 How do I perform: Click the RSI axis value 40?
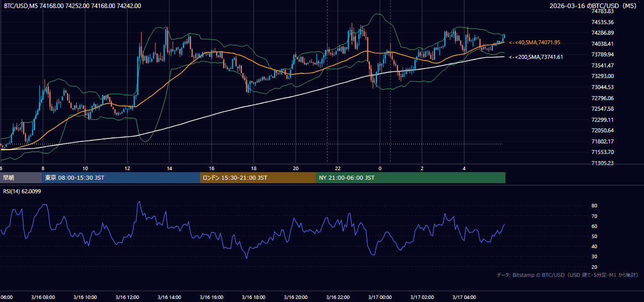pyautogui.click(x=594, y=246)
